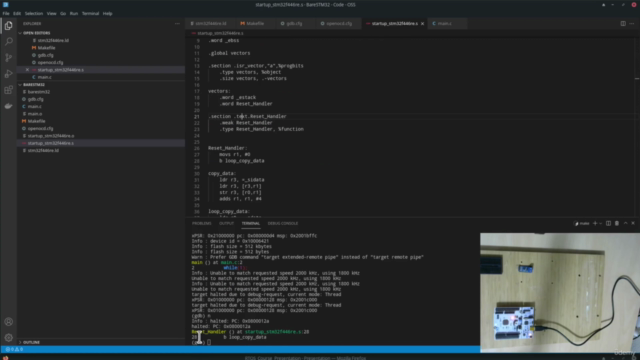Add a new terminal with plus icon

[595, 223]
